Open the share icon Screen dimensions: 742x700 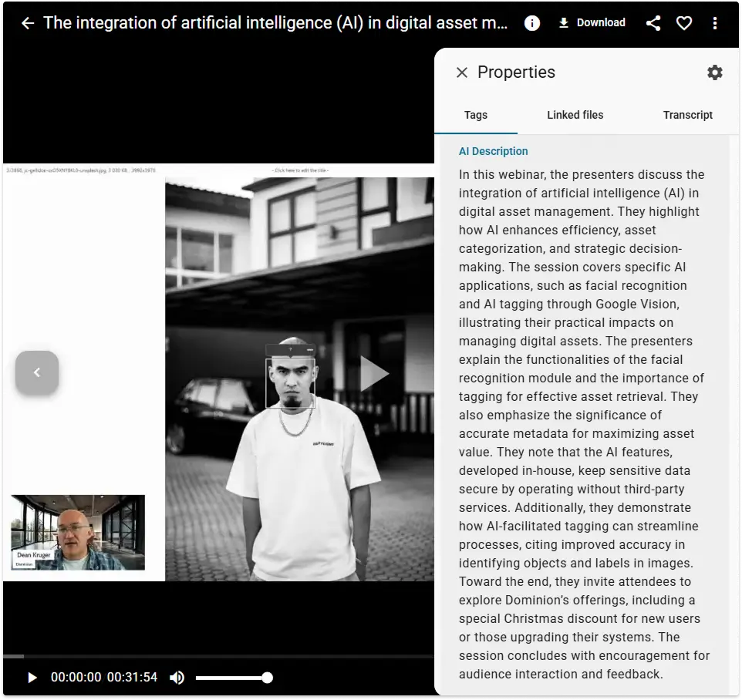click(x=653, y=23)
